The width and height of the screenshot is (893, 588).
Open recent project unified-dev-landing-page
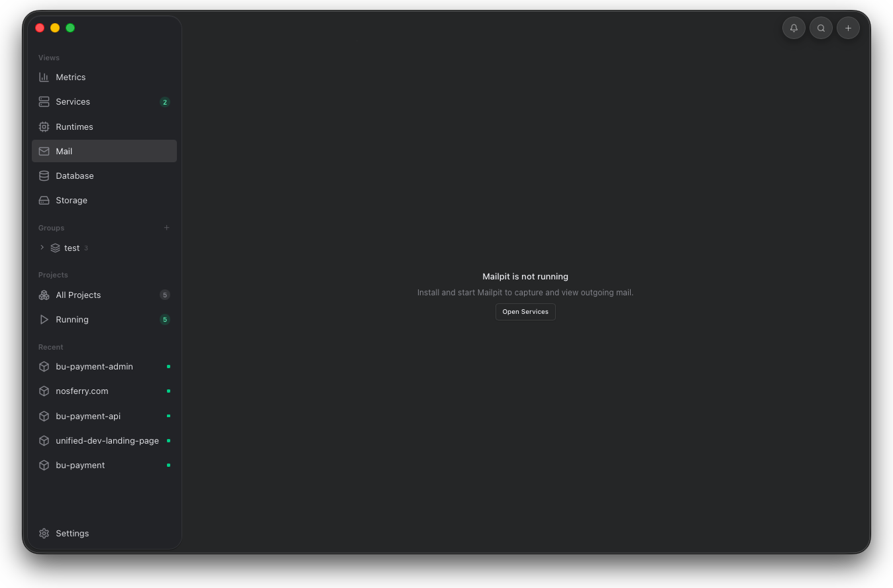point(104,440)
